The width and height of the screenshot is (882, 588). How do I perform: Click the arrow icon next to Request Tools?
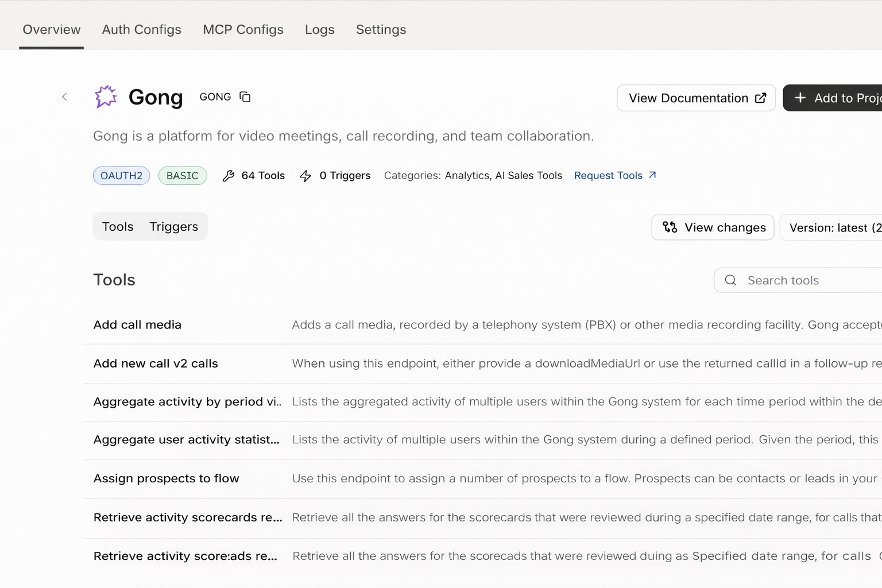[x=652, y=175]
